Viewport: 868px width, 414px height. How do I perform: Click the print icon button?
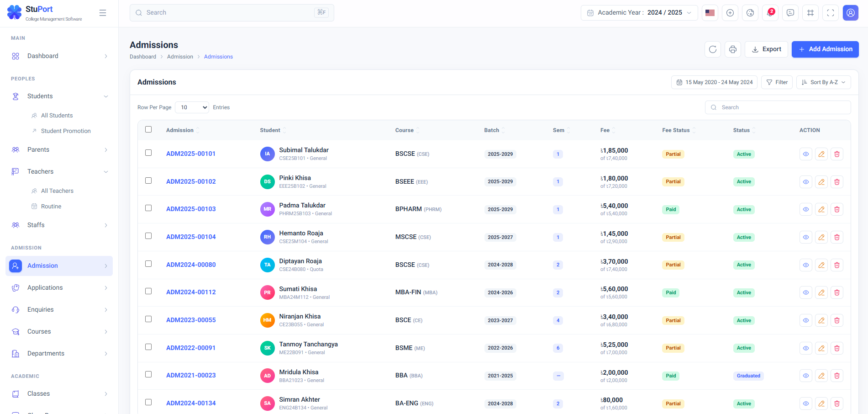pos(733,49)
